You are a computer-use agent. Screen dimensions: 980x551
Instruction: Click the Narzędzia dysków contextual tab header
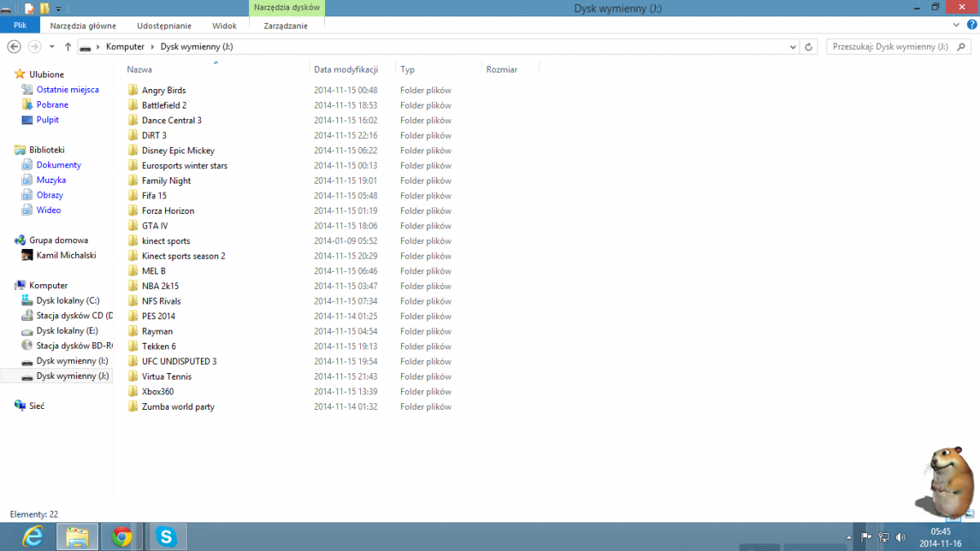(287, 7)
